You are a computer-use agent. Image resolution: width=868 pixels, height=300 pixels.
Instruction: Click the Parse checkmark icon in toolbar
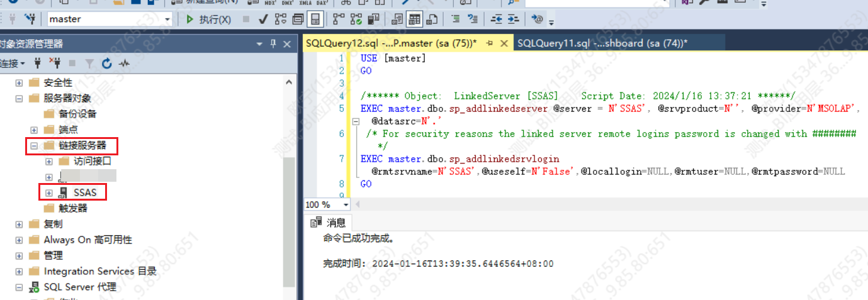coord(264,19)
